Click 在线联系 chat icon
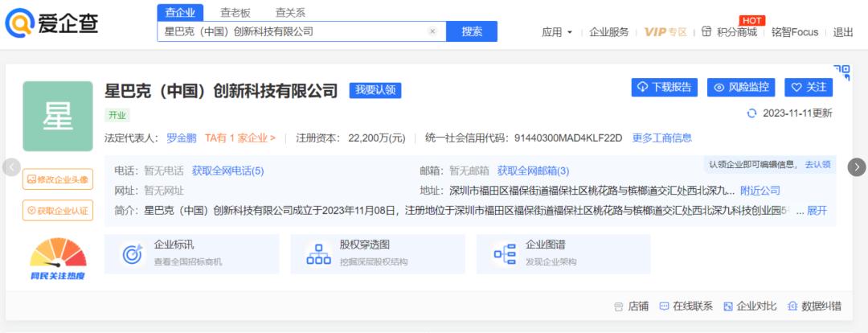 (x=665, y=306)
